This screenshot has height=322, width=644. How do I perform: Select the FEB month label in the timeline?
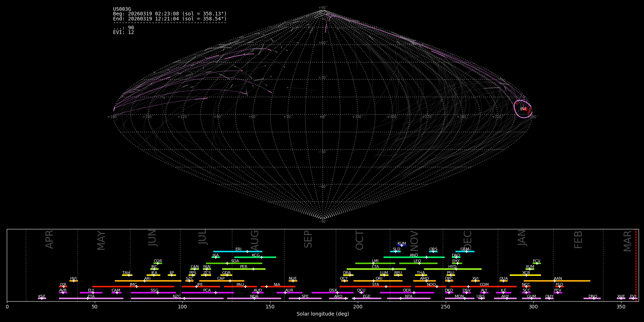pos(578,240)
